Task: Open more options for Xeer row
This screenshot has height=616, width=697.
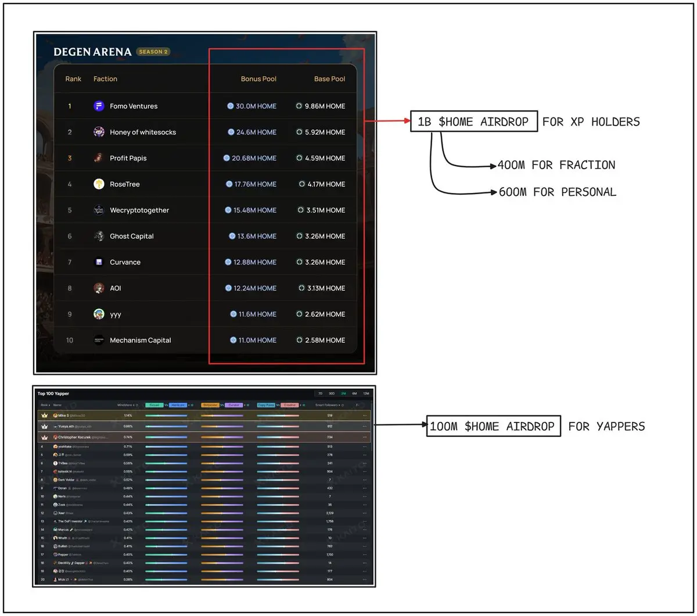Action: point(365,513)
